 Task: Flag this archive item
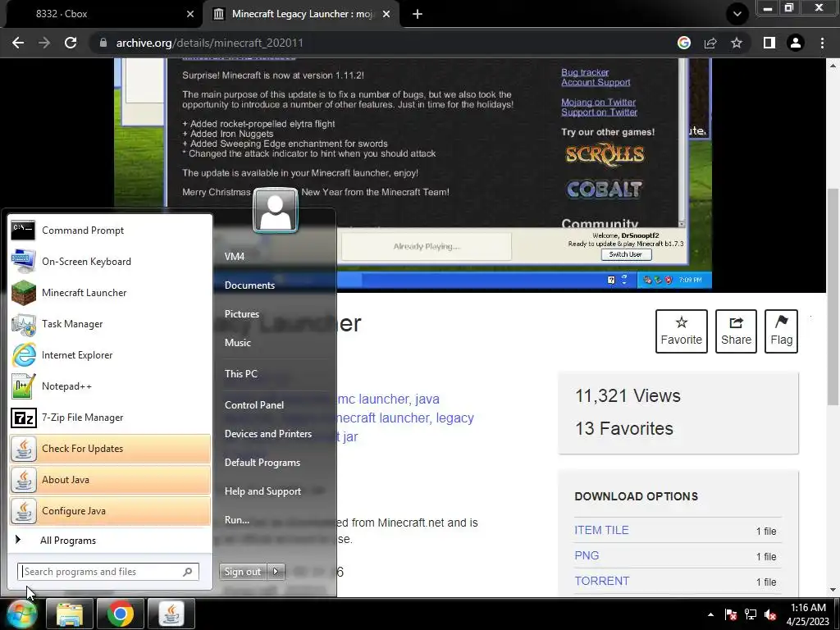(x=781, y=331)
